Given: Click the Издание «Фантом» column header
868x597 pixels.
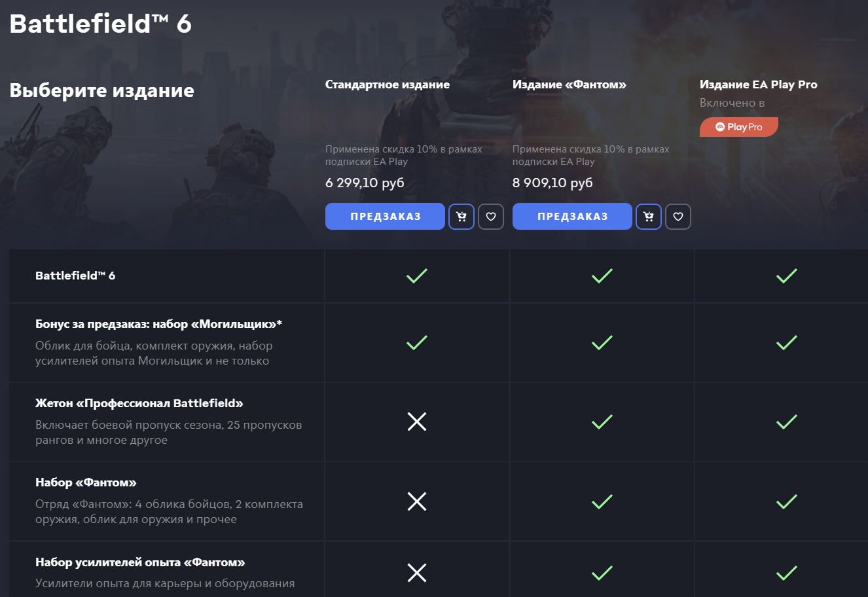Looking at the screenshot, I should coord(570,84).
